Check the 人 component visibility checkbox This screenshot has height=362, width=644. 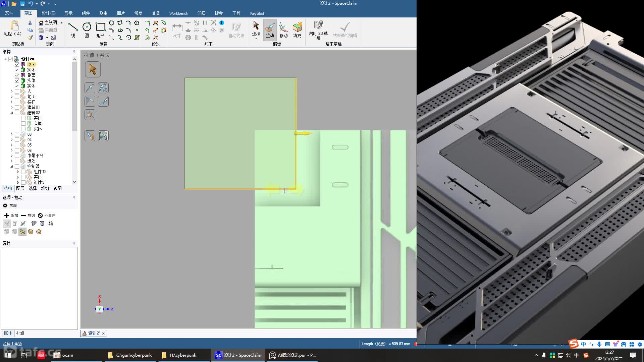pos(17,91)
